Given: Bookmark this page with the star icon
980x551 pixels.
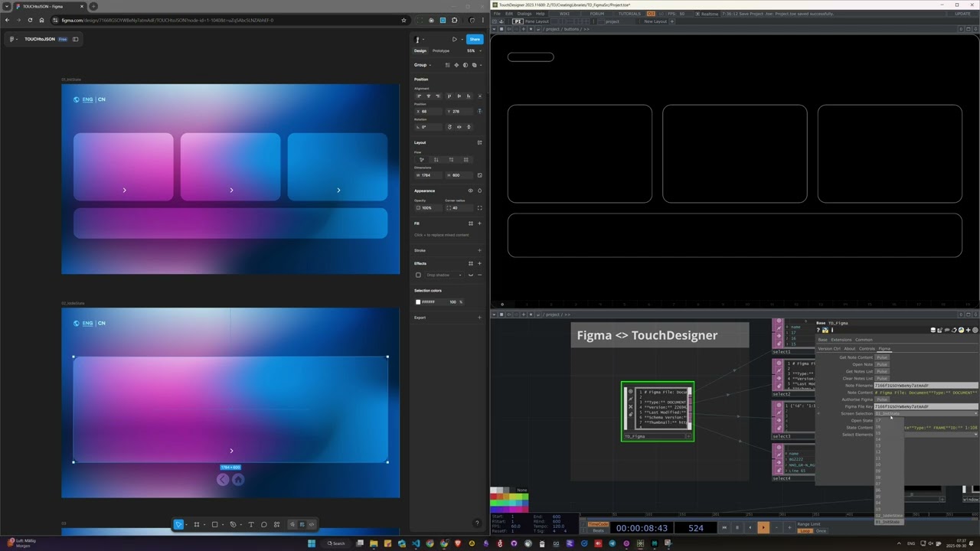Looking at the screenshot, I should click(x=403, y=20).
